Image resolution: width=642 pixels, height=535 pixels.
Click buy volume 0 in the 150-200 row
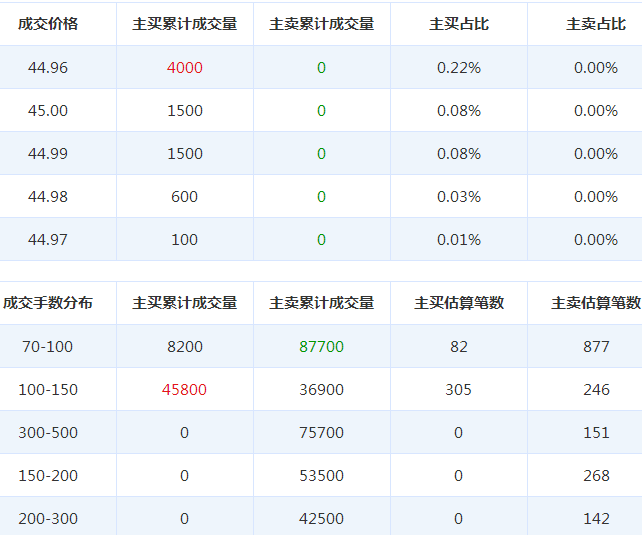click(184, 476)
